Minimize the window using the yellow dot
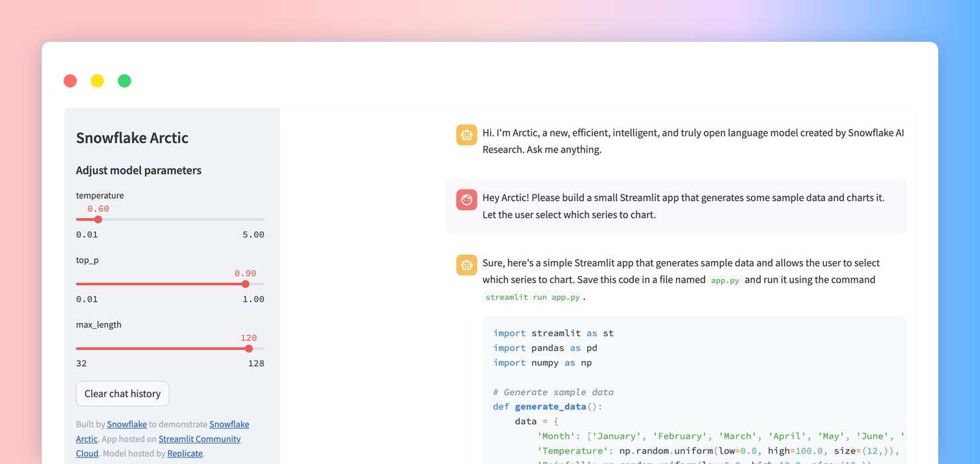 click(x=97, y=81)
